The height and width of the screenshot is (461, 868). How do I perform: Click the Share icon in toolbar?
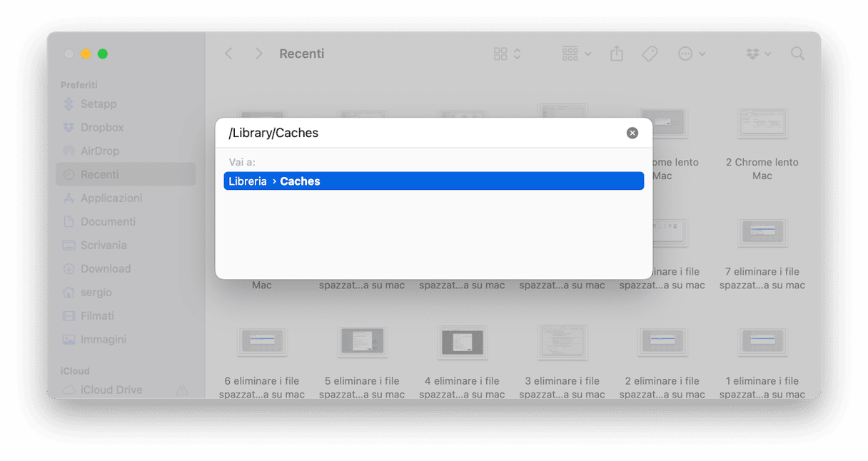pyautogui.click(x=617, y=54)
